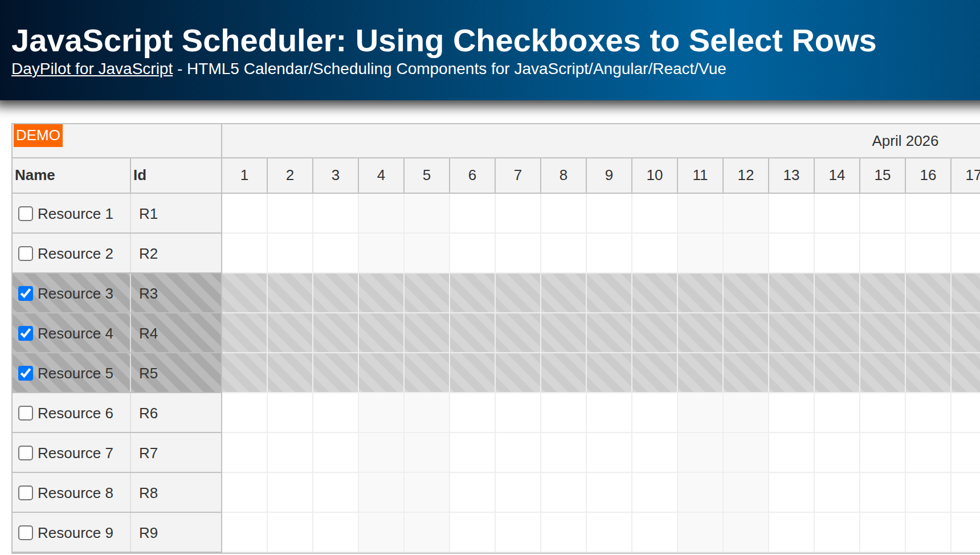This screenshot has height=555, width=980.
Task: Uncheck the Resource 5 checkbox
Action: point(25,373)
